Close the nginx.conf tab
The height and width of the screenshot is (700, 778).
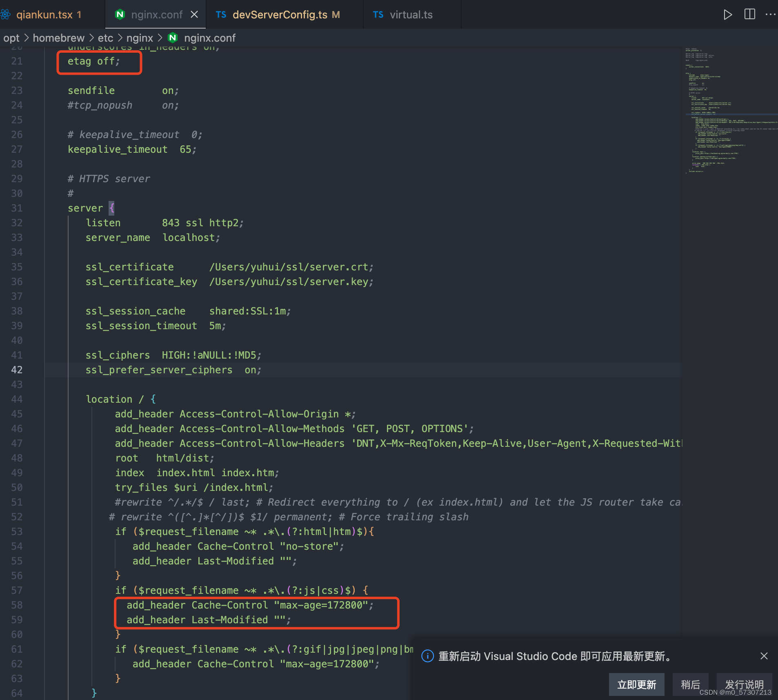point(194,15)
